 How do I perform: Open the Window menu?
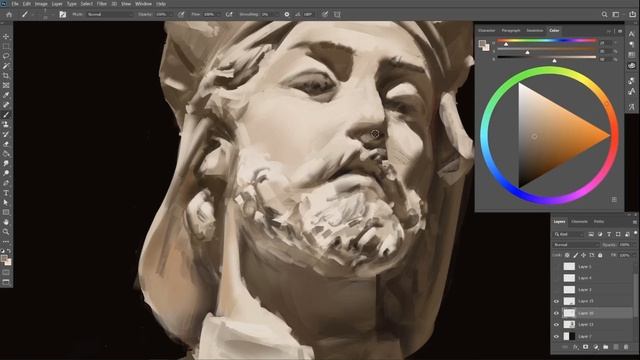coord(143,4)
